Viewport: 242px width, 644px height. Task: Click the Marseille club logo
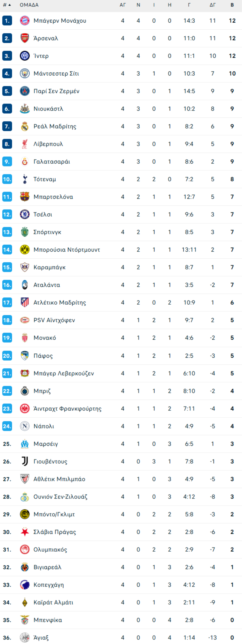click(25, 444)
